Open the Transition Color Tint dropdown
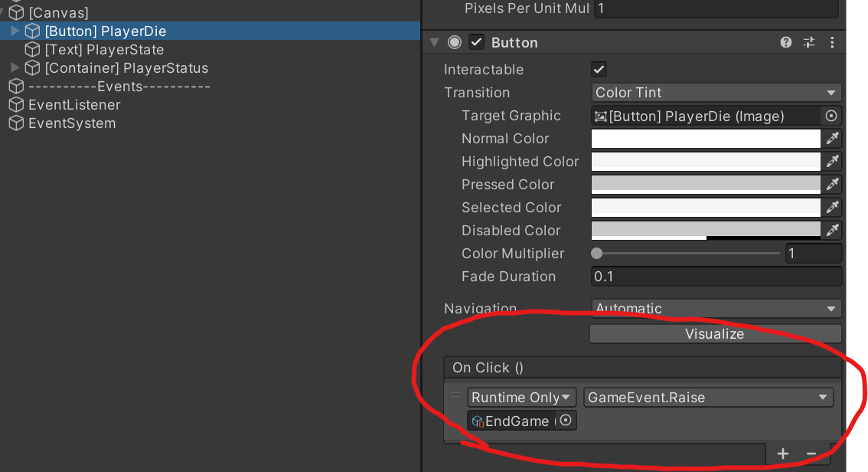Screen dimensions: 868x472 [716, 93]
